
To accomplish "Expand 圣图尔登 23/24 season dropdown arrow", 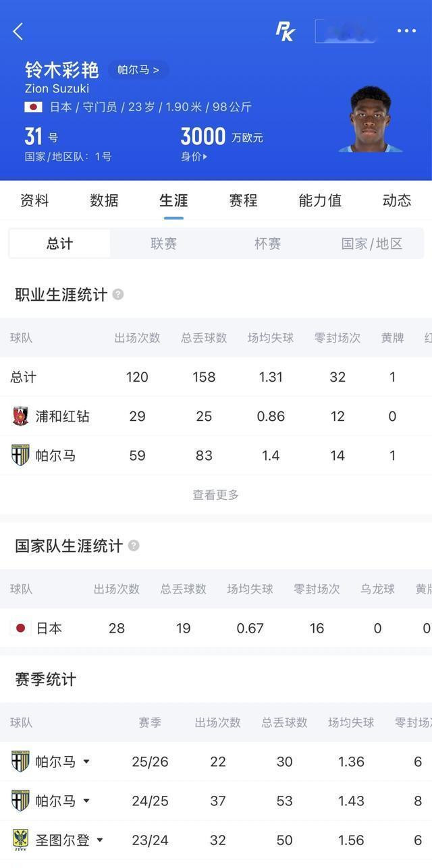I will [x=100, y=840].
